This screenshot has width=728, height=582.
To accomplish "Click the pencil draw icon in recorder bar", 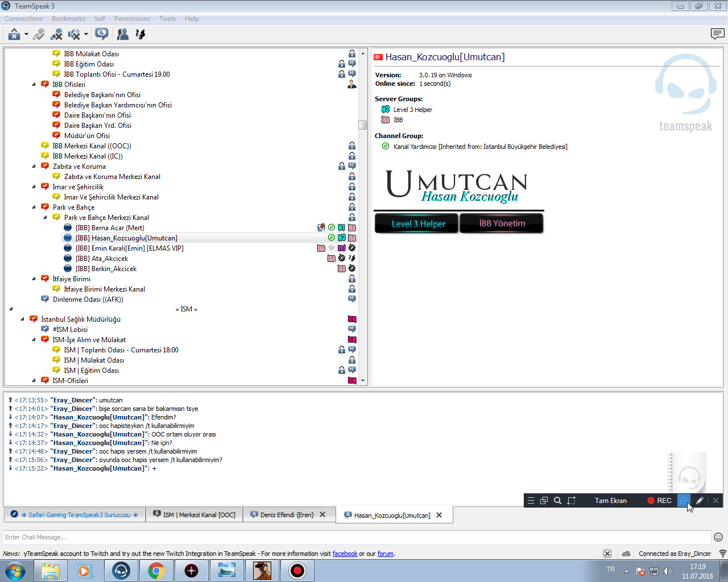I will (700, 501).
